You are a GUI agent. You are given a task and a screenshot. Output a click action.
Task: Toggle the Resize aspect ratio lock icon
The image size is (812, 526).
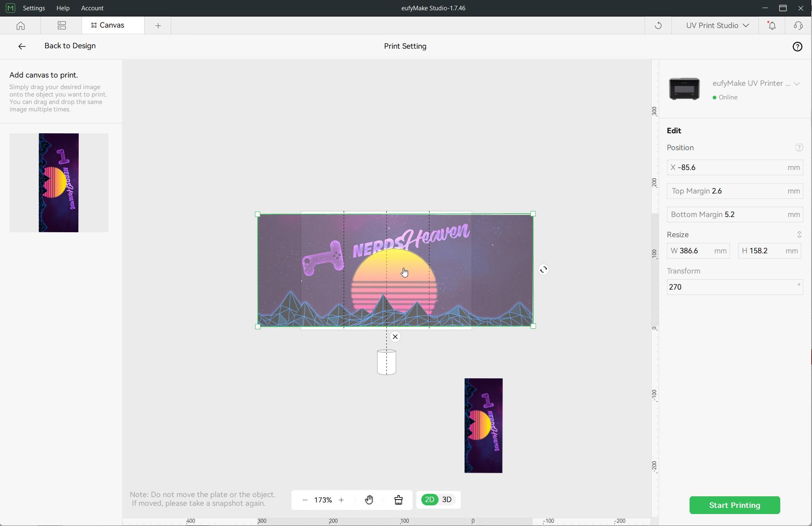[x=799, y=235]
